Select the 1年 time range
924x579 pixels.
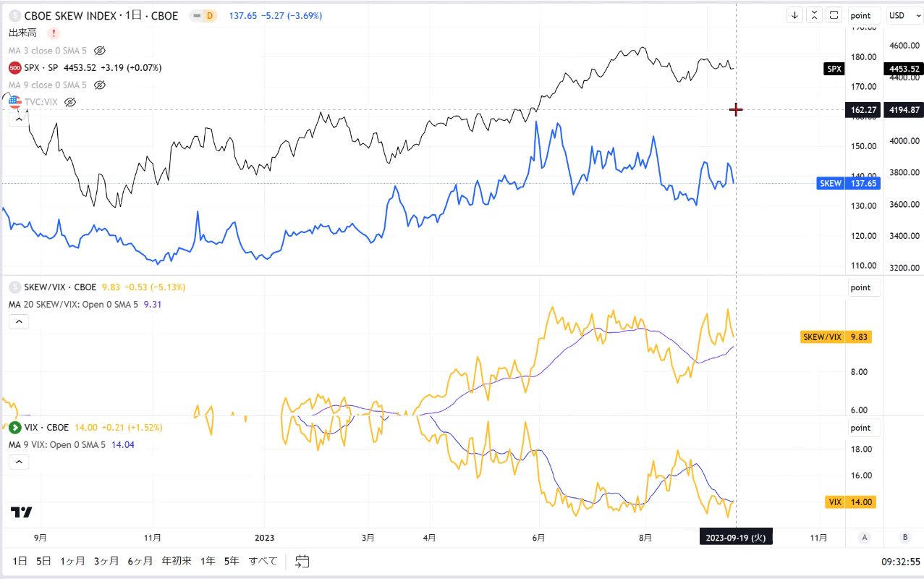click(x=208, y=561)
